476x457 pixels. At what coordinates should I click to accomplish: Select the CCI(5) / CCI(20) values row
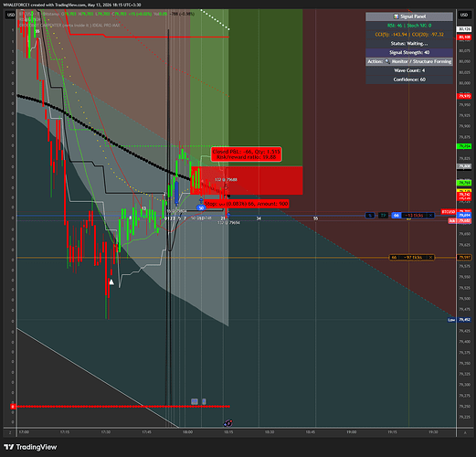pos(409,35)
